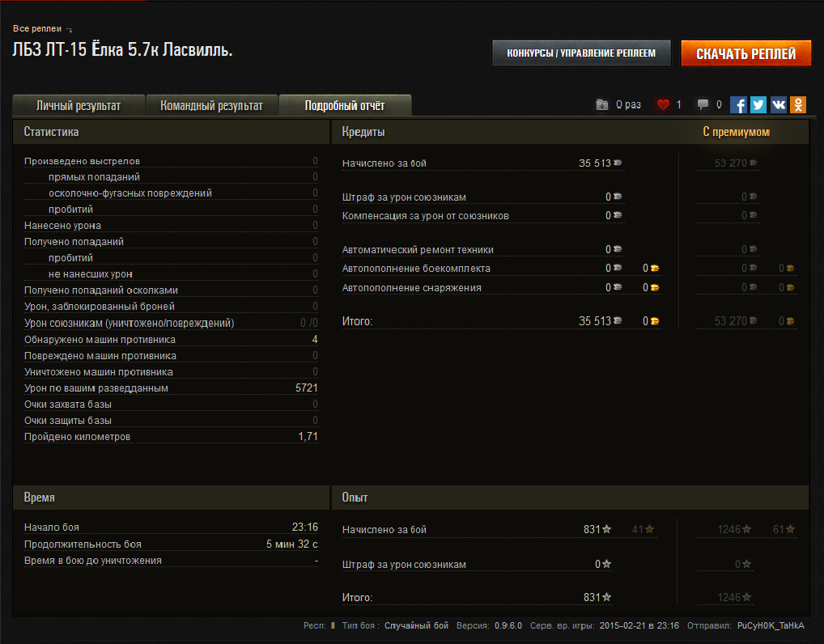Like the replay with the red heart
The image size is (824, 644).
[x=664, y=104]
